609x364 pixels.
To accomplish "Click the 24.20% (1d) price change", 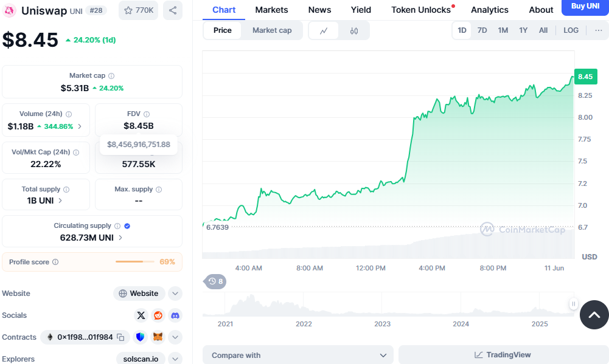I will pyautogui.click(x=91, y=40).
